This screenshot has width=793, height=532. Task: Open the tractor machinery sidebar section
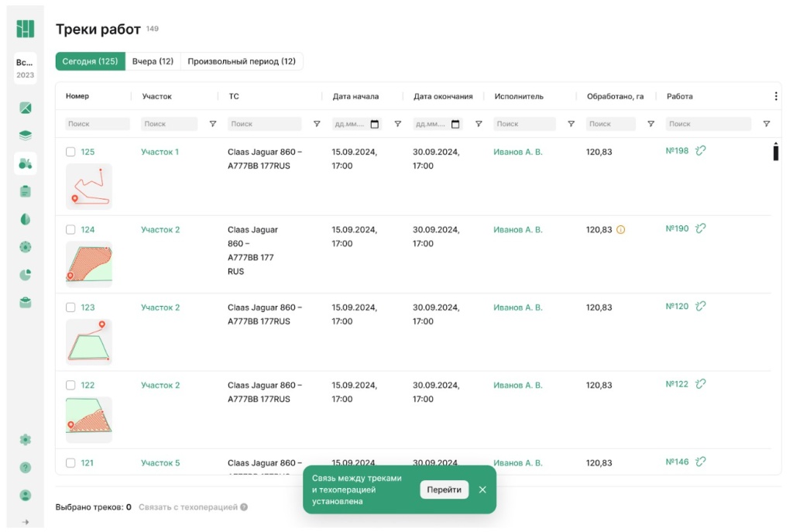pos(26,163)
